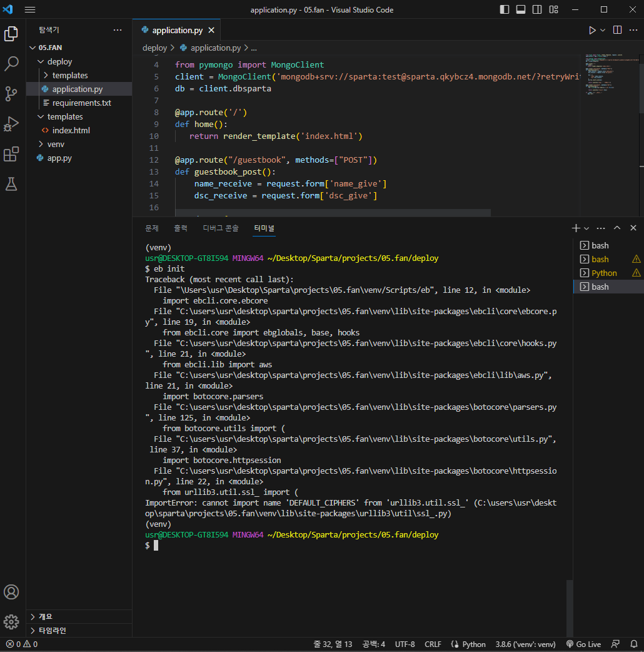Toggle secondary sidebar layout button
Image resolution: width=644 pixels, height=652 pixels.
tap(537, 9)
